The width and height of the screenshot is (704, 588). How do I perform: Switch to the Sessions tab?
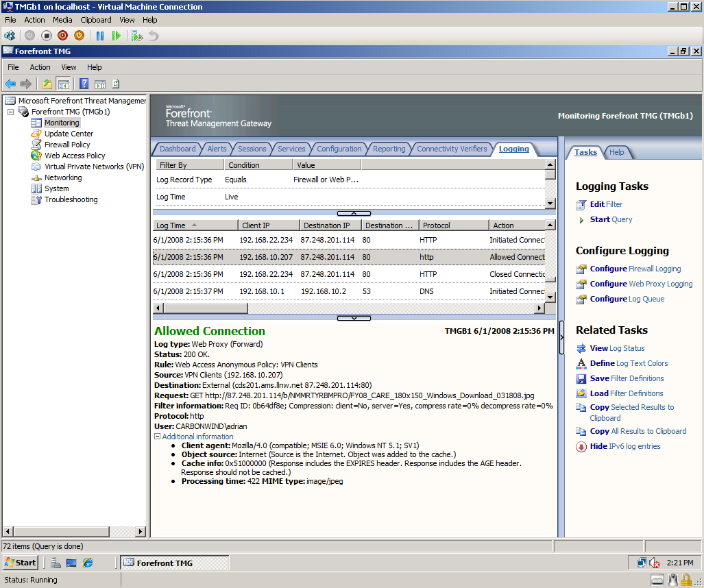click(252, 149)
